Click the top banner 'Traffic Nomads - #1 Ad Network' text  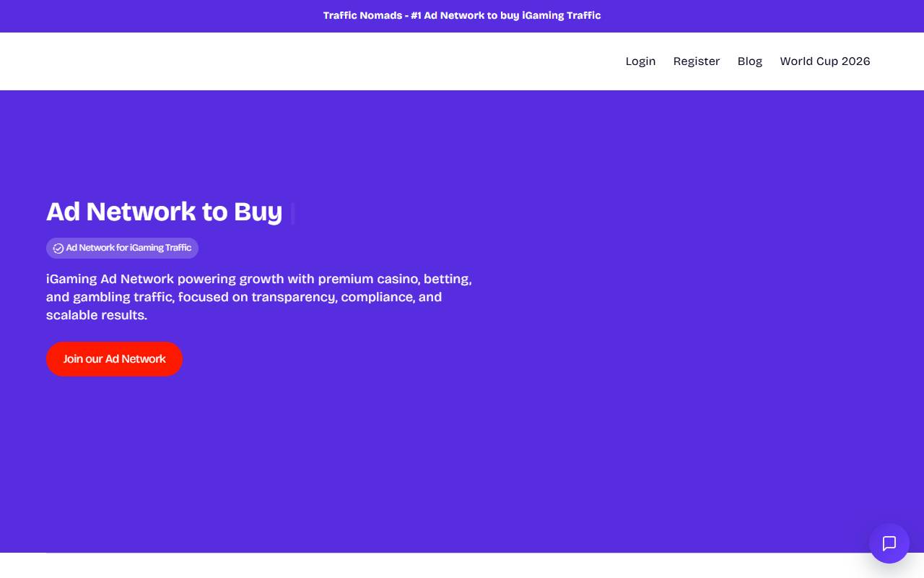(462, 15)
